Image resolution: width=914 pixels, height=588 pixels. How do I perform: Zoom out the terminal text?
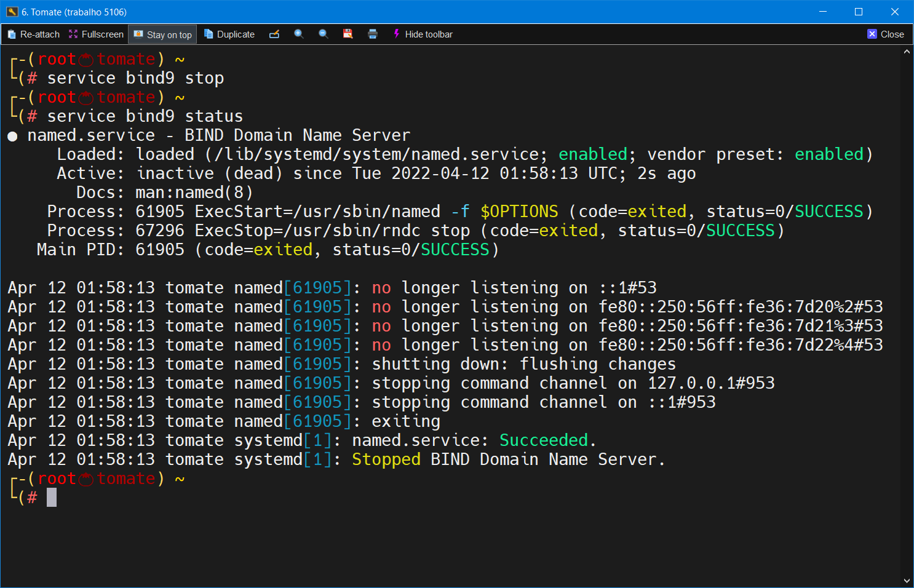coord(324,34)
